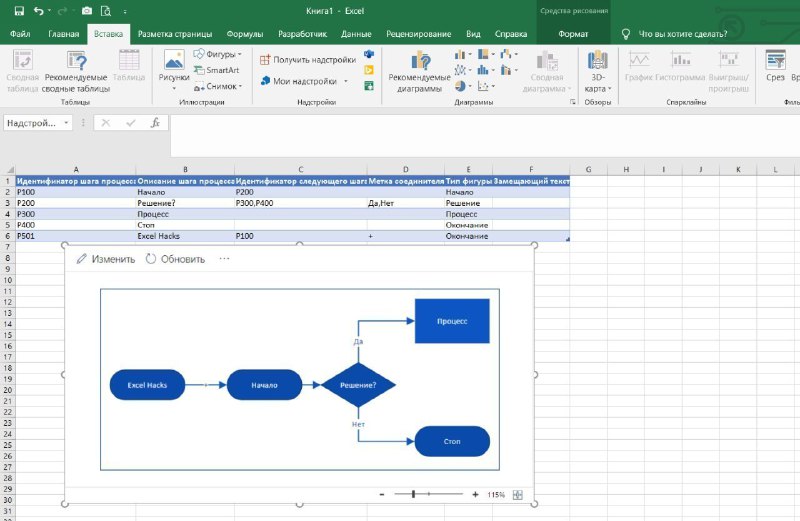The image size is (800, 521).
Task: Click Обновить to refresh the diagram
Action: pyautogui.click(x=175, y=259)
